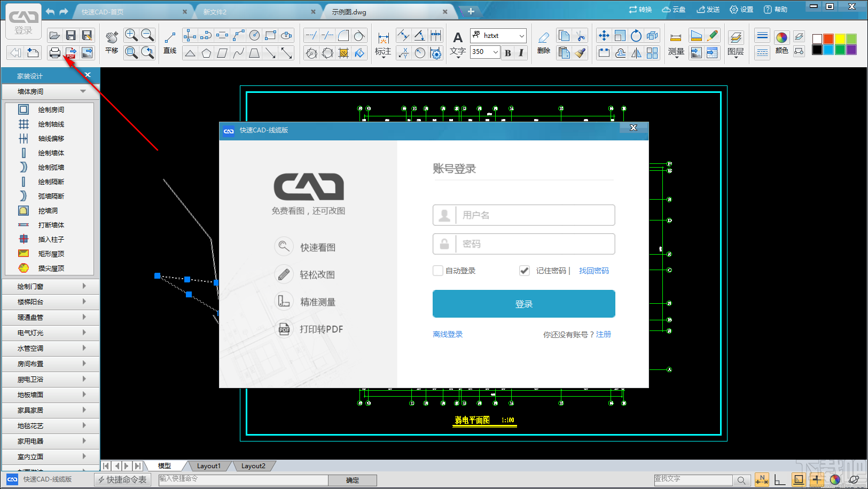Screen dimensions: 868x489
Task: Click the 找回密码 link
Action: tap(594, 271)
